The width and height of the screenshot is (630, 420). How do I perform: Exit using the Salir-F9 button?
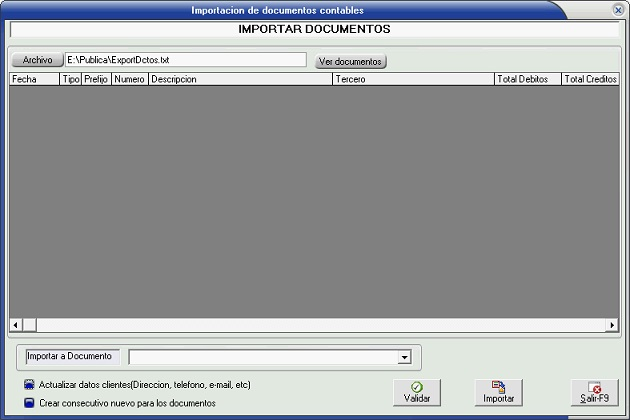594,392
